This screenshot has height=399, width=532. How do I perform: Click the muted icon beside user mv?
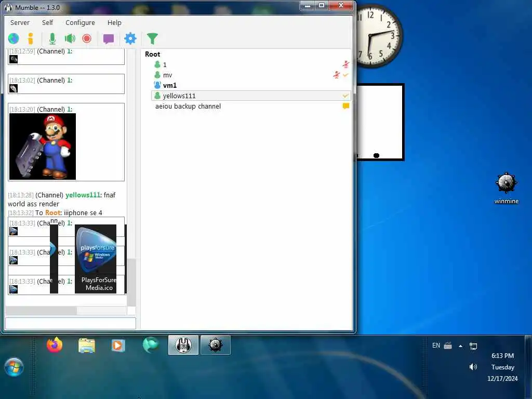336,75
